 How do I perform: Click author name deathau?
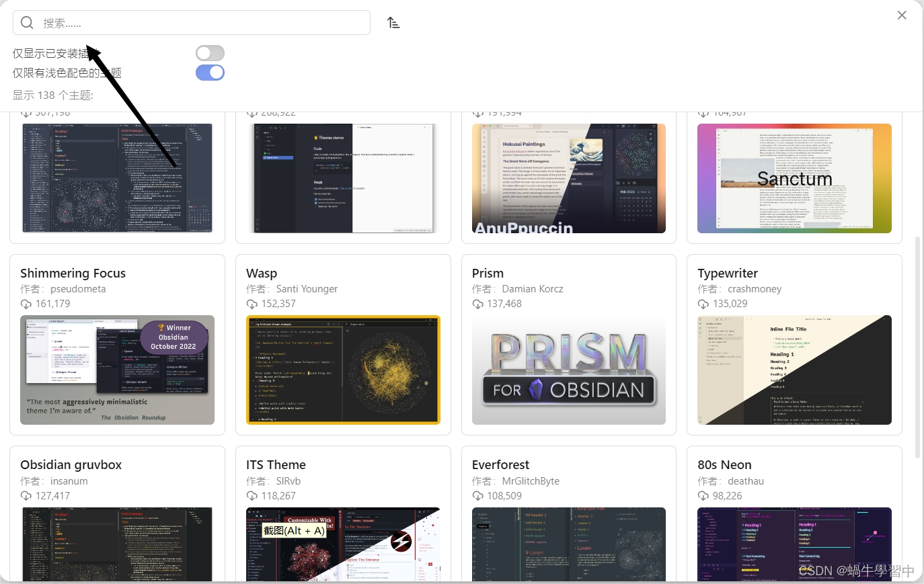(746, 481)
